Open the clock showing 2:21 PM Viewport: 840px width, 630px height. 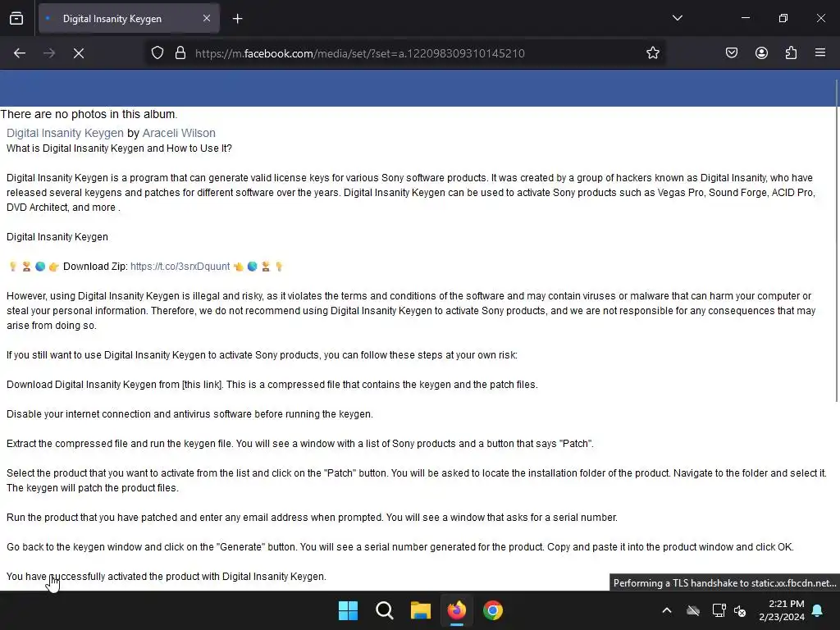pos(782,610)
